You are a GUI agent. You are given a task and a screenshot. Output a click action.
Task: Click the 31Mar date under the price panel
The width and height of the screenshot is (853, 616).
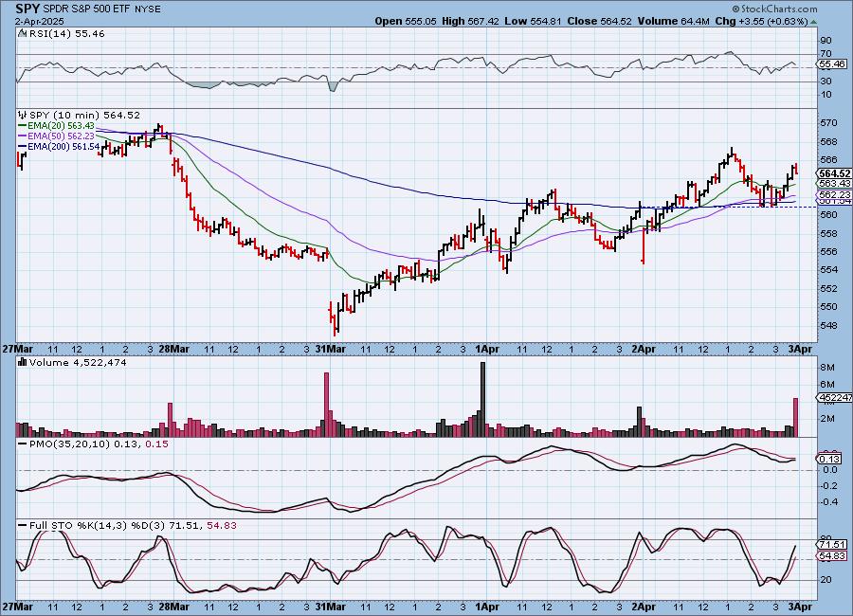click(x=330, y=349)
